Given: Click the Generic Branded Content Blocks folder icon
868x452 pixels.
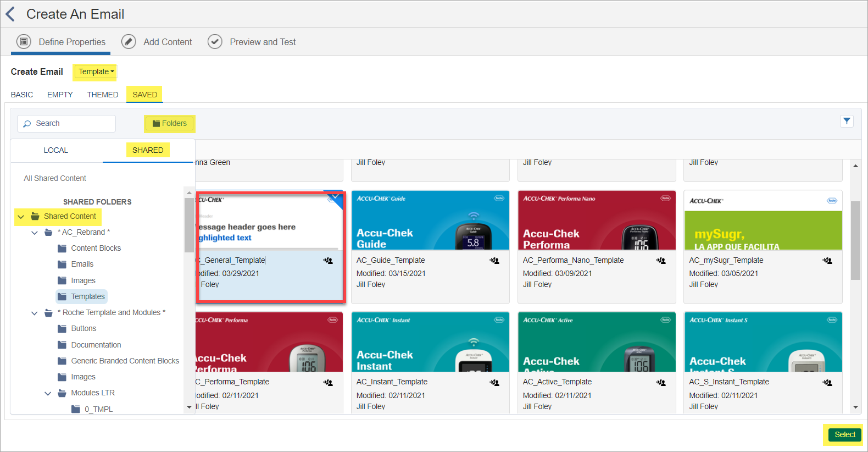Looking at the screenshot, I should (x=62, y=361).
